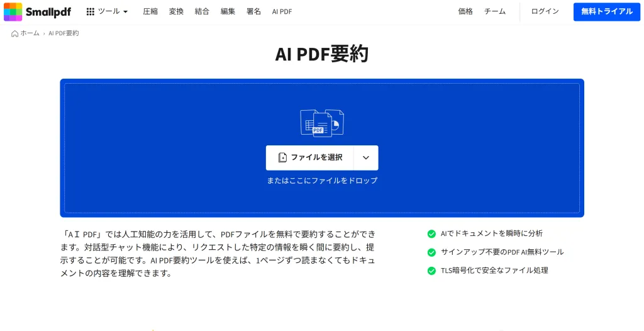Click the ファイルを選択 button
Image resolution: width=644 pixels, height=331 pixels.
(309, 157)
